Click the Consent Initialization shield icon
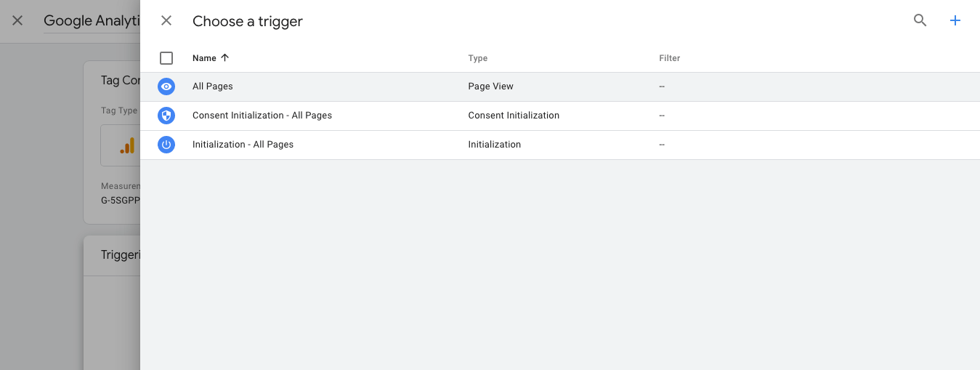980x370 pixels. pos(166,116)
